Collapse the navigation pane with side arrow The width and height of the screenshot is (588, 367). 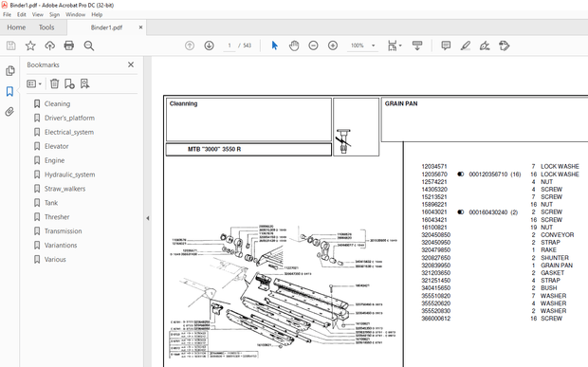click(147, 218)
